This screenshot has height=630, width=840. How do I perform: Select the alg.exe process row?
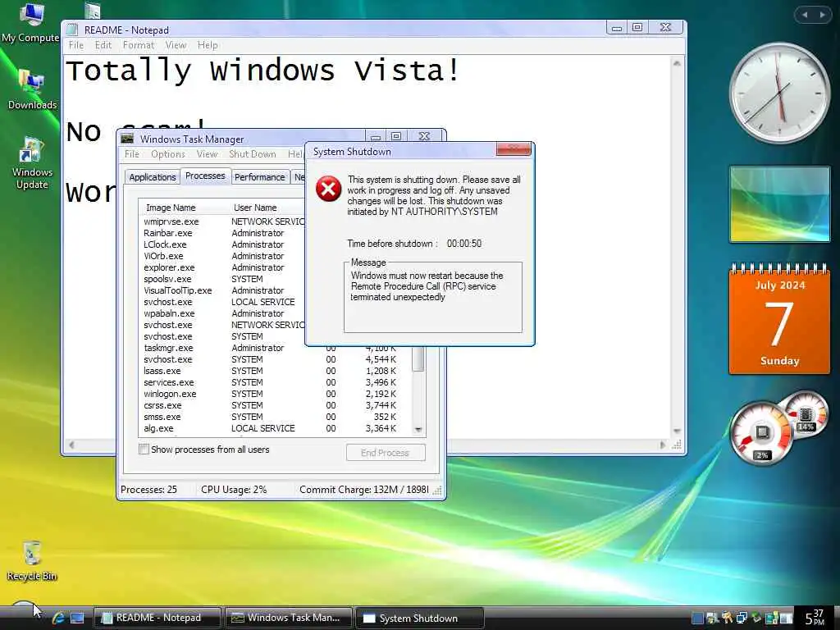(276, 428)
